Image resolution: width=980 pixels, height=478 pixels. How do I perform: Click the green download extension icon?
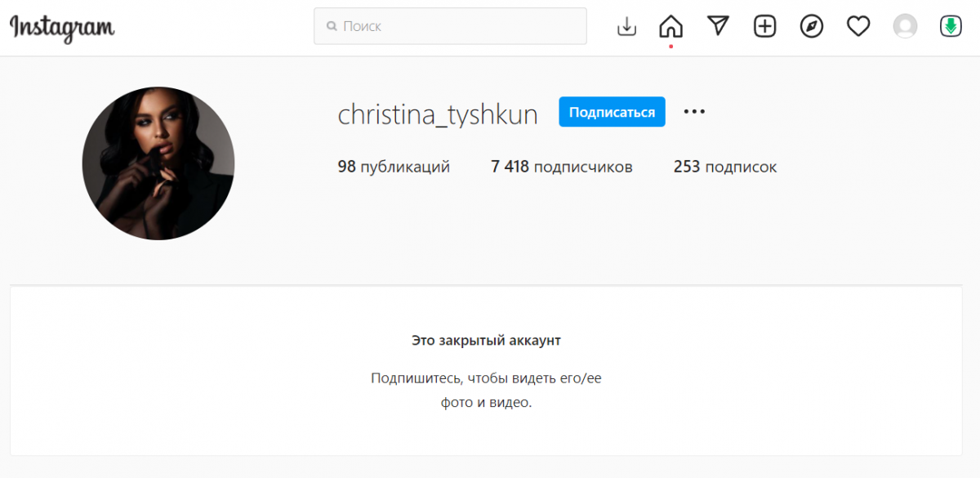pos(951,26)
